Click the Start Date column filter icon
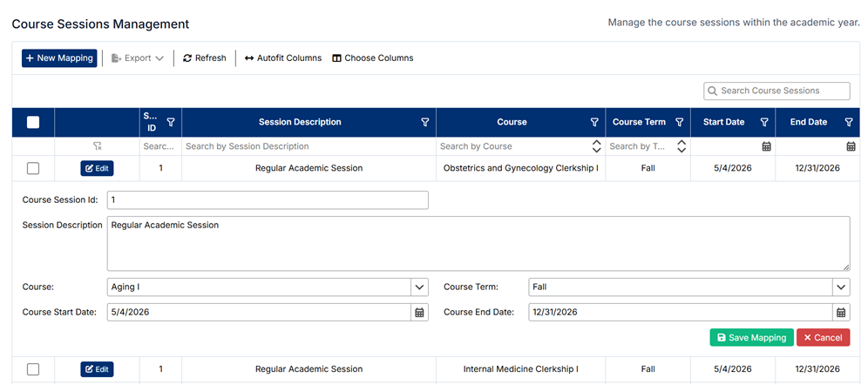 coord(764,123)
